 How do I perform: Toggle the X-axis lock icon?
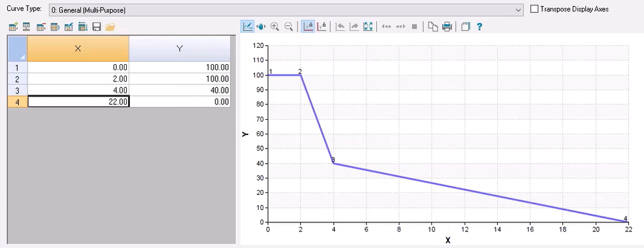(x=307, y=27)
